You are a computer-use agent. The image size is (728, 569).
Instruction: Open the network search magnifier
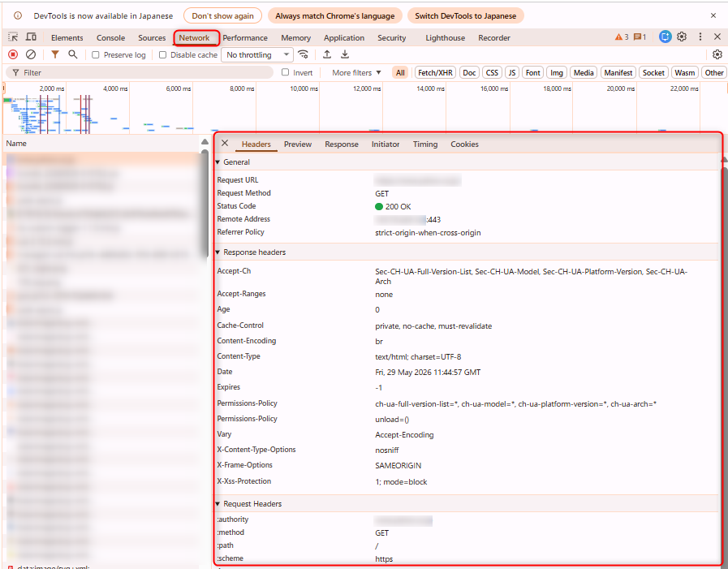(72, 54)
